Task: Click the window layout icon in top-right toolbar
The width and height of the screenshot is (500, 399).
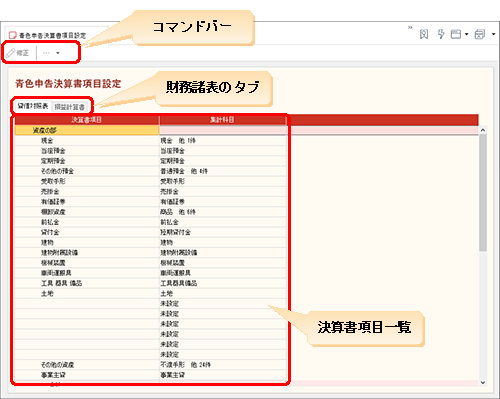Action: point(456,34)
